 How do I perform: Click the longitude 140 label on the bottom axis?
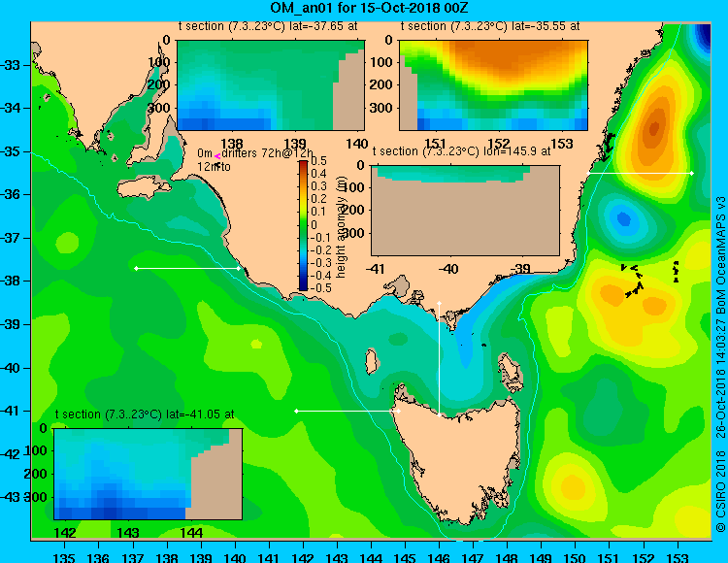tap(235, 557)
